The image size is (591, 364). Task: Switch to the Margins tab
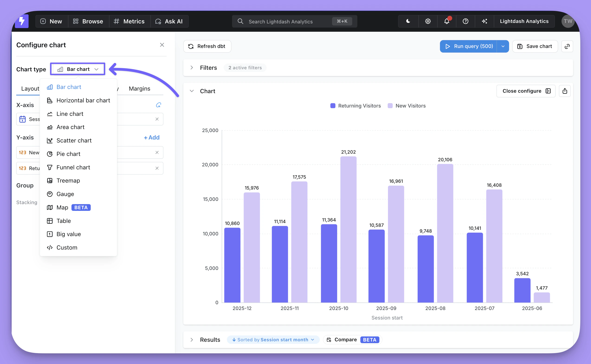click(x=139, y=89)
